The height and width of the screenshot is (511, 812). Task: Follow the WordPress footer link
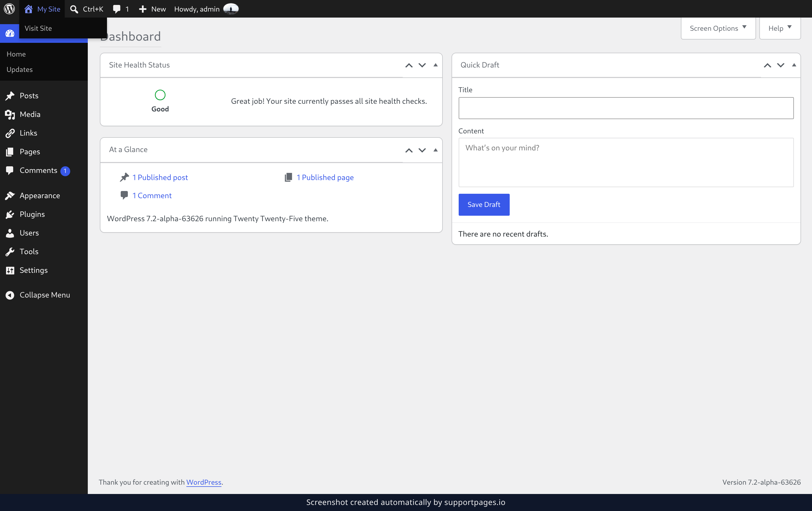[x=204, y=482]
